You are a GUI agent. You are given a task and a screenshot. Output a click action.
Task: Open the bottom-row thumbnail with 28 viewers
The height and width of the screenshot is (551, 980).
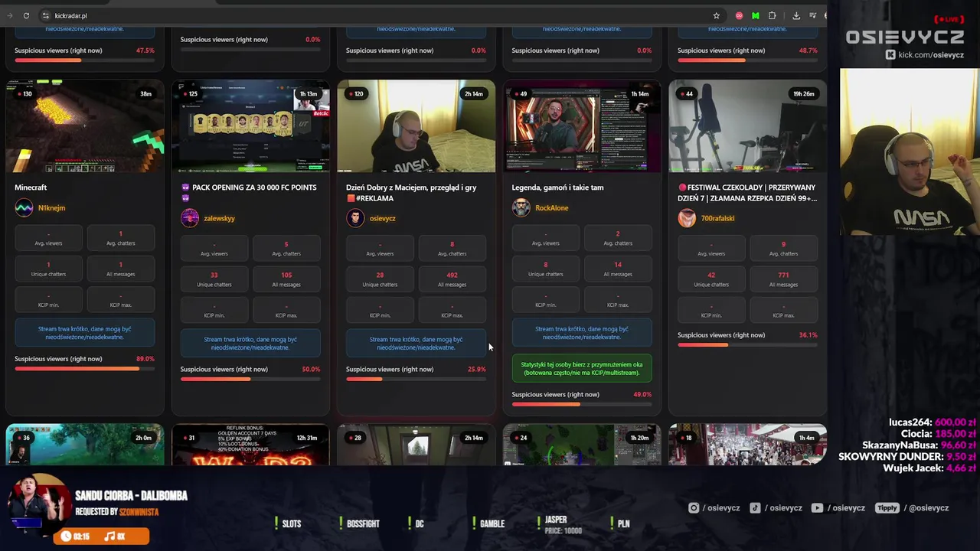416,445
